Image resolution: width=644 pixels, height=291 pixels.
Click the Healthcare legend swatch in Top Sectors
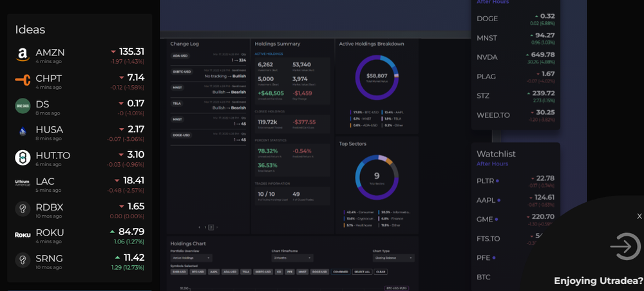[345, 225]
